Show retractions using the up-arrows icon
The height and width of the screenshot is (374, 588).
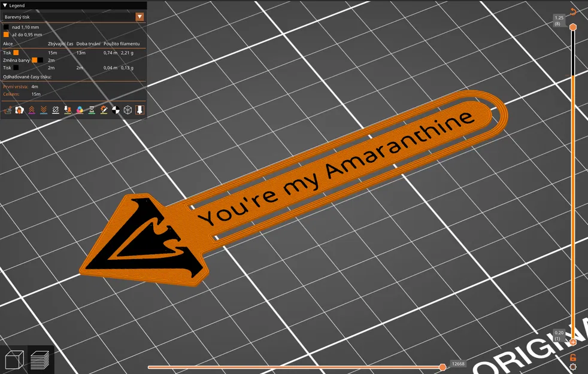[32, 110]
